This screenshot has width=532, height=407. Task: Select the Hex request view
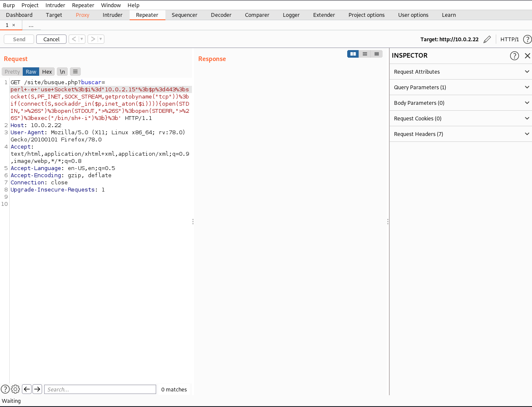[x=47, y=72]
